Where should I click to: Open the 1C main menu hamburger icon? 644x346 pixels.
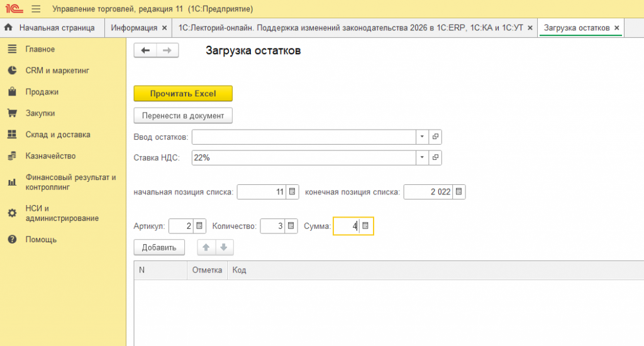pyautogui.click(x=36, y=9)
